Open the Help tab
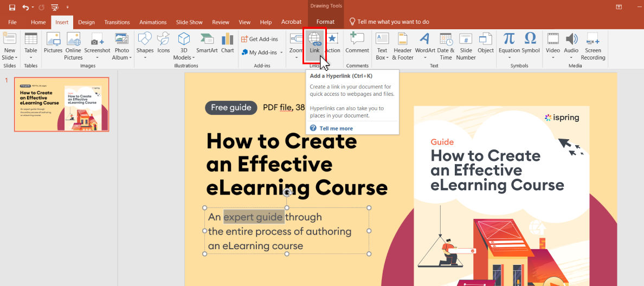 click(266, 22)
